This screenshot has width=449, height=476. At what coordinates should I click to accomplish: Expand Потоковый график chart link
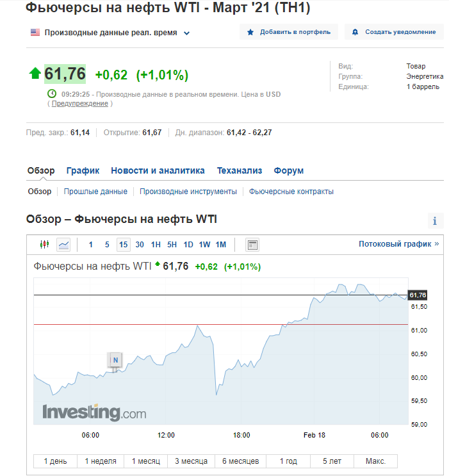pos(398,244)
